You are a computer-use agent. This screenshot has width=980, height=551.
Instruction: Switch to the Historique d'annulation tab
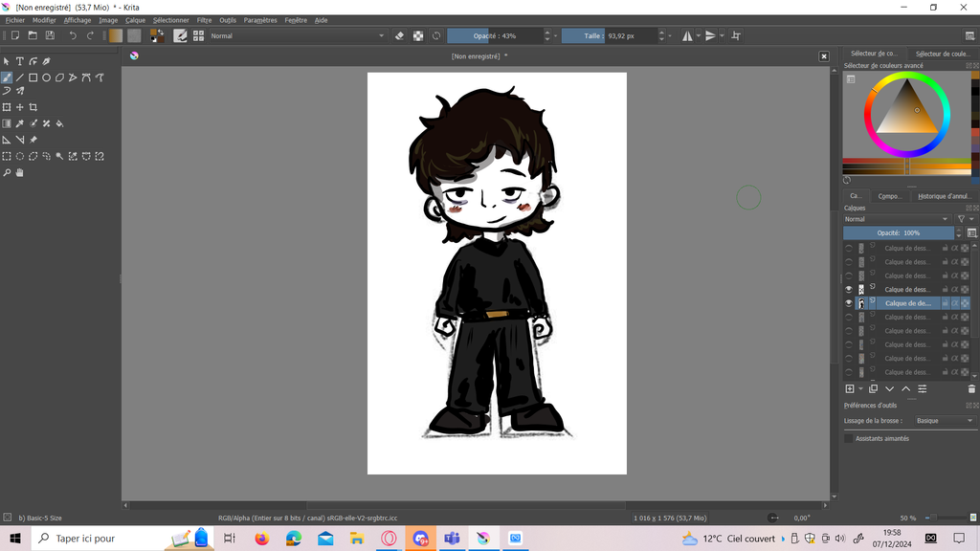pyautogui.click(x=944, y=196)
